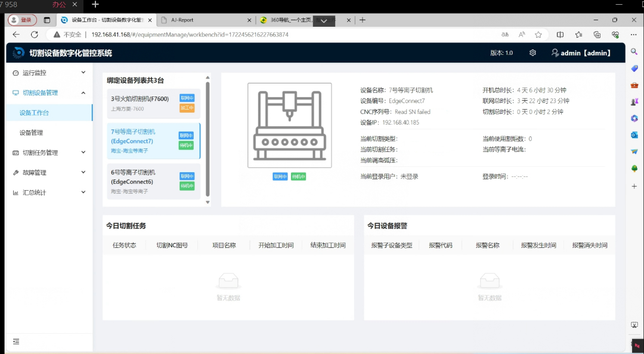Image resolution: width=644 pixels, height=354 pixels.
Task: Open the 汇总统计 chart icon
Action: tap(14, 192)
